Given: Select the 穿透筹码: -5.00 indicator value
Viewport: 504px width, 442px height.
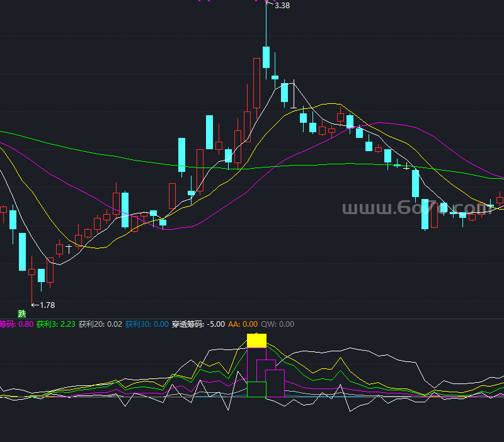Looking at the screenshot, I should click(x=198, y=324).
